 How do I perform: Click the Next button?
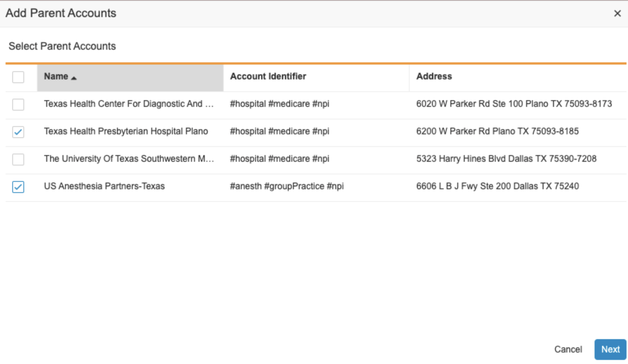[610, 350]
